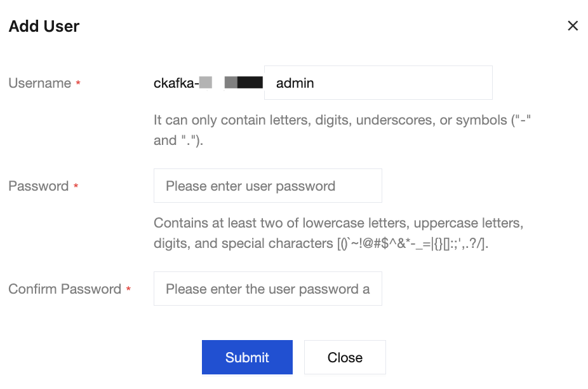Close the Add User dialog with X icon
Image resolution: width=588 pixels, height=389 pixels.
[573, 26]
